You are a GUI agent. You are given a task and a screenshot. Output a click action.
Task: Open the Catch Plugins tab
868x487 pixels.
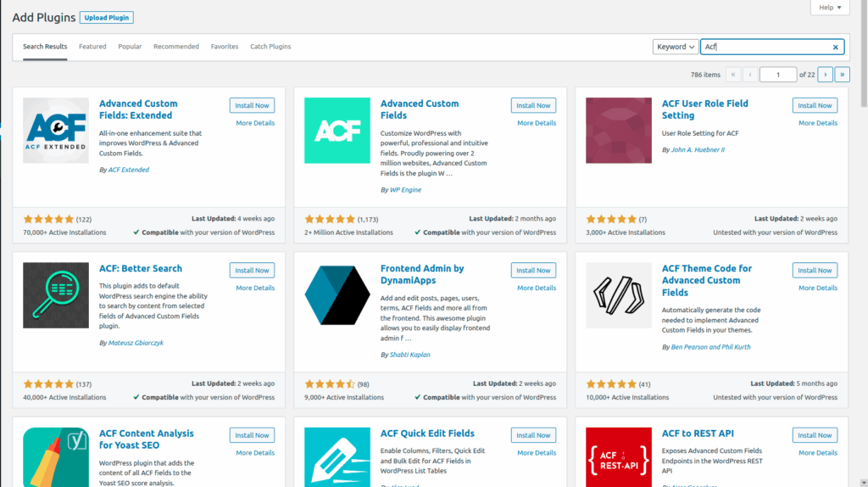270,47
